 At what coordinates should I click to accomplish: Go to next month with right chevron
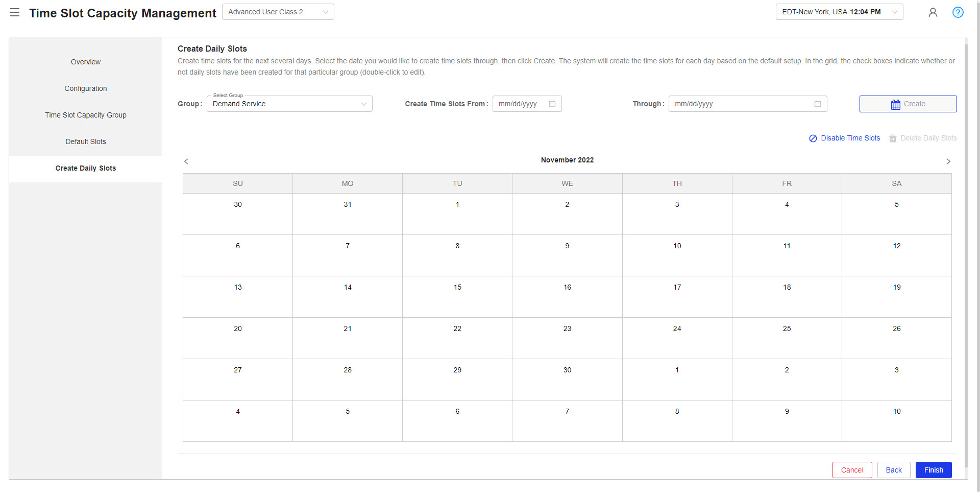click(948, 161)
